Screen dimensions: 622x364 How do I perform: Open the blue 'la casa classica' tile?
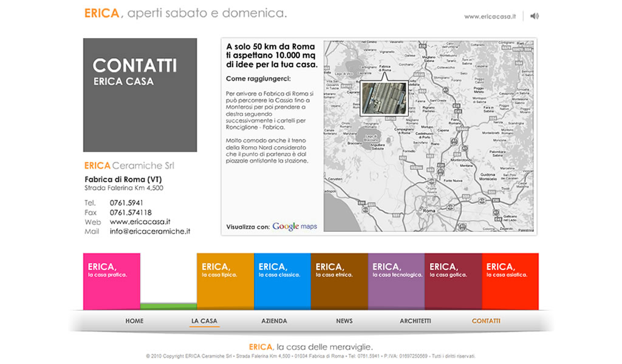tap(282, 281)
